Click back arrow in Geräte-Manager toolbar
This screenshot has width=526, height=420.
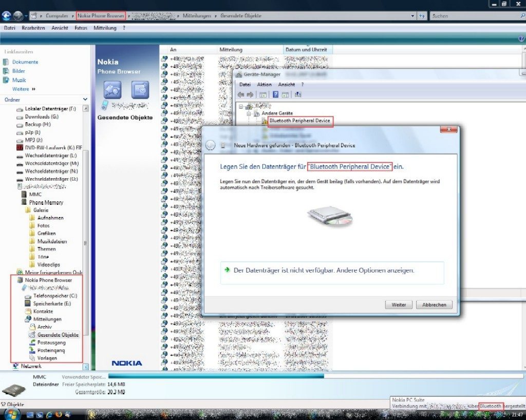240,95
